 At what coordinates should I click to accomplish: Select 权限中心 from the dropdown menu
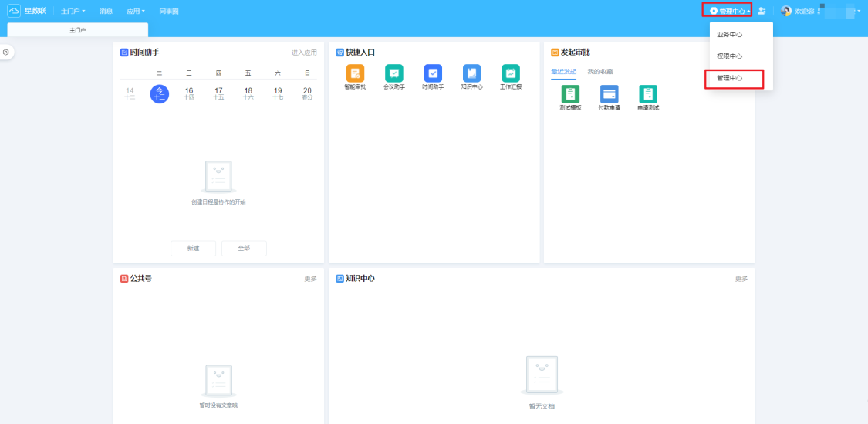point(741,56)
